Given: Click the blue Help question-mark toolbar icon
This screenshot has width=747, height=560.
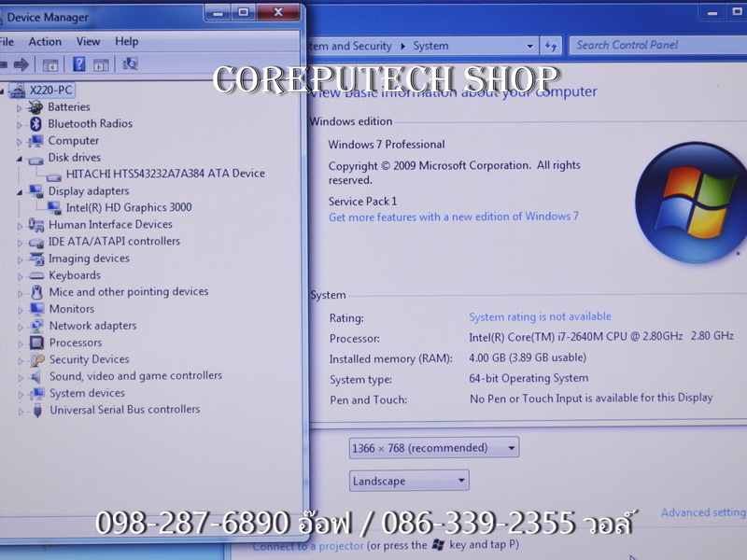Looking at the screenshot, I should click(x=78, y=63).
